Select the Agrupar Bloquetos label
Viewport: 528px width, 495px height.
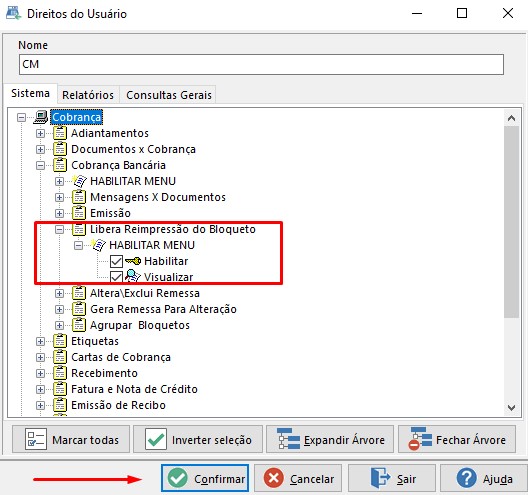pyautogui.click(x=140, y=325)
